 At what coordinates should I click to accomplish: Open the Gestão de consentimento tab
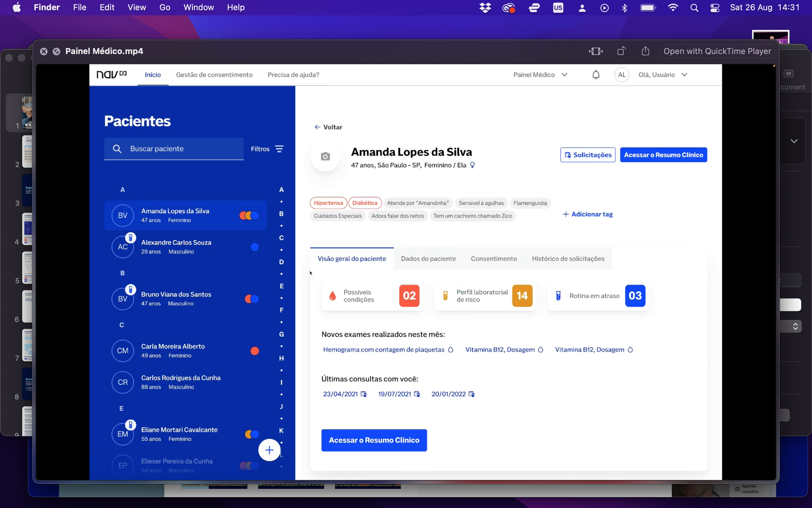point(214,74)
